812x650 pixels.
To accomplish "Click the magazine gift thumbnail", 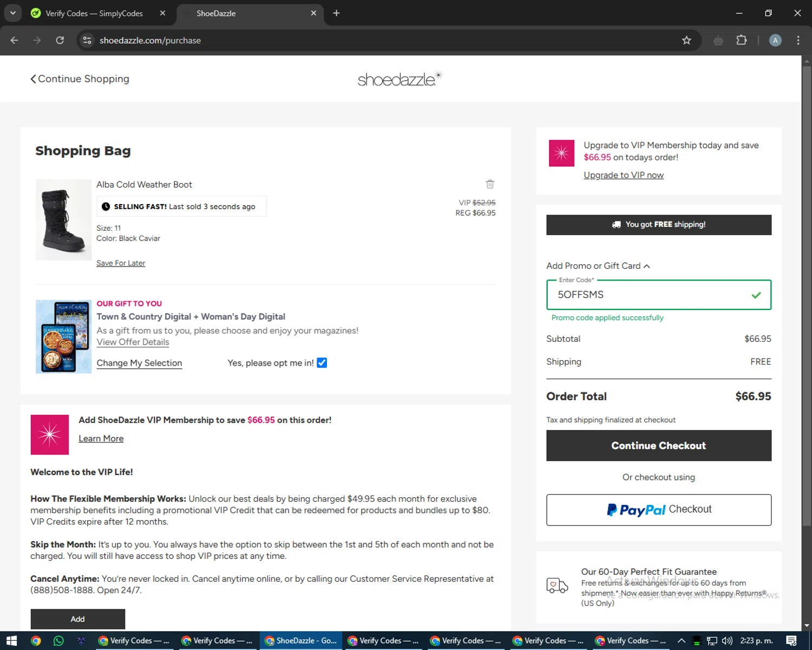I will (63, 337).
